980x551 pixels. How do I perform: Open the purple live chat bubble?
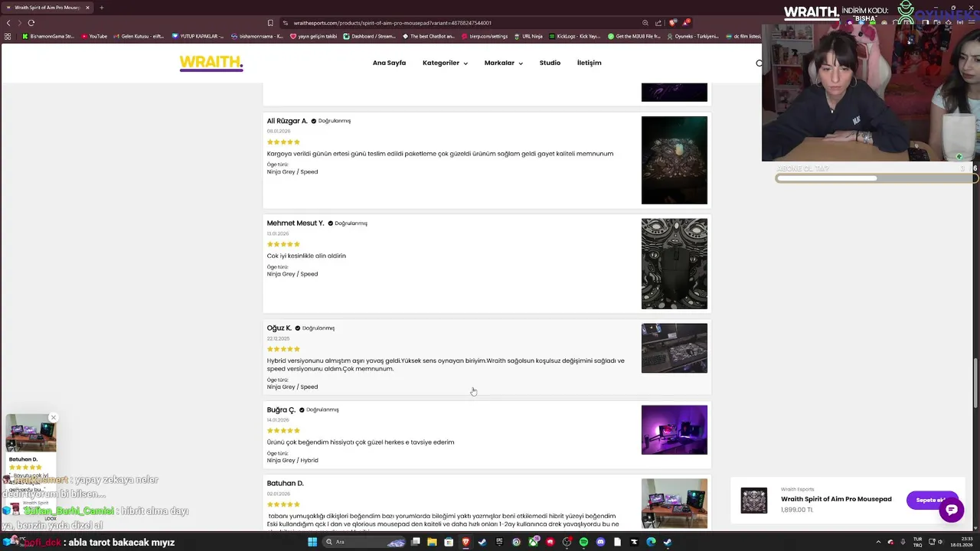point(951,509)
